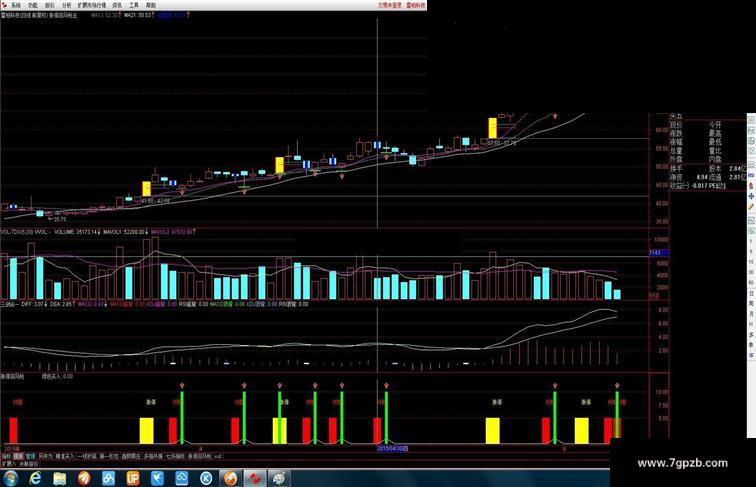Open the circular K app on taskbar
This screenshot has width=756, height=487.
206,478
